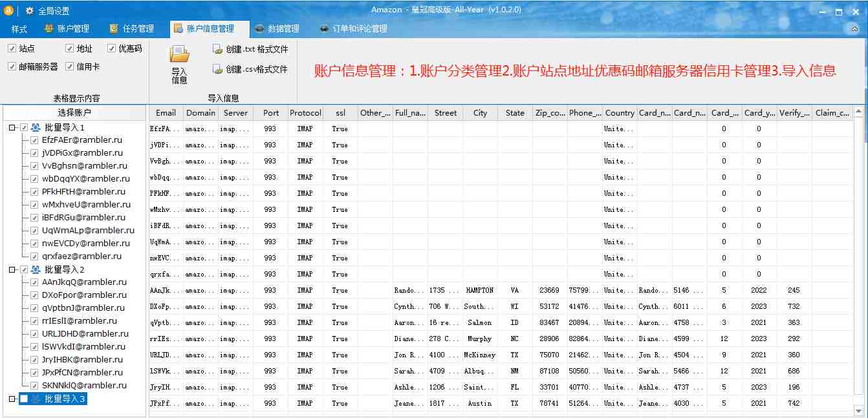Viewport: 868px width, 418px height.
Task: Click the group icon beside 批量导入1
Action: point(36,127)
